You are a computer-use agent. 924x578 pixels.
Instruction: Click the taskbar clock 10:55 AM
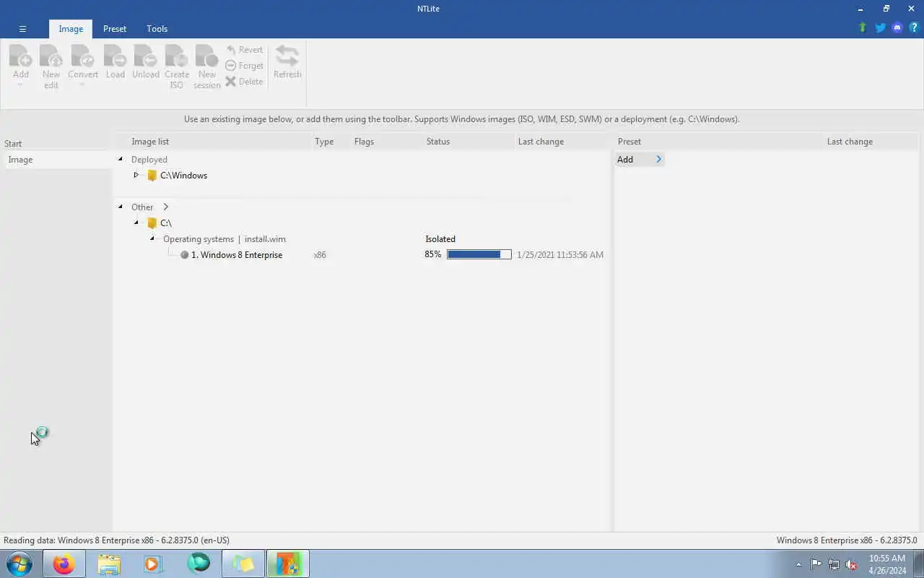887,558
